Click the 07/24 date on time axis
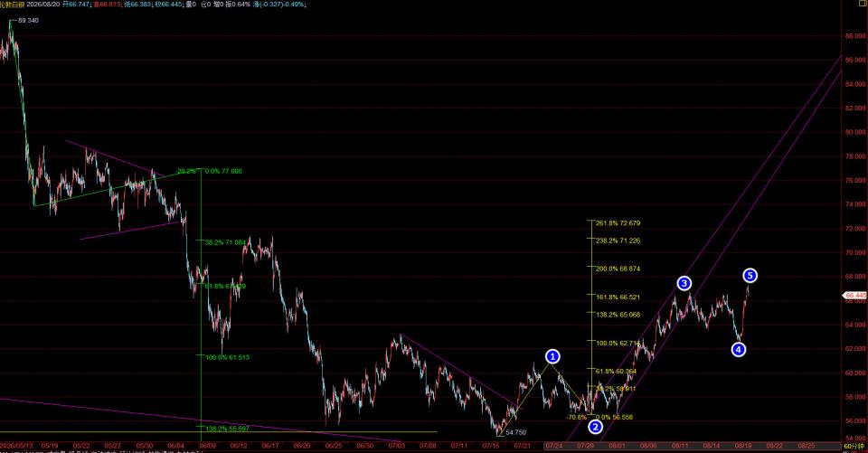 click(554, 446)
